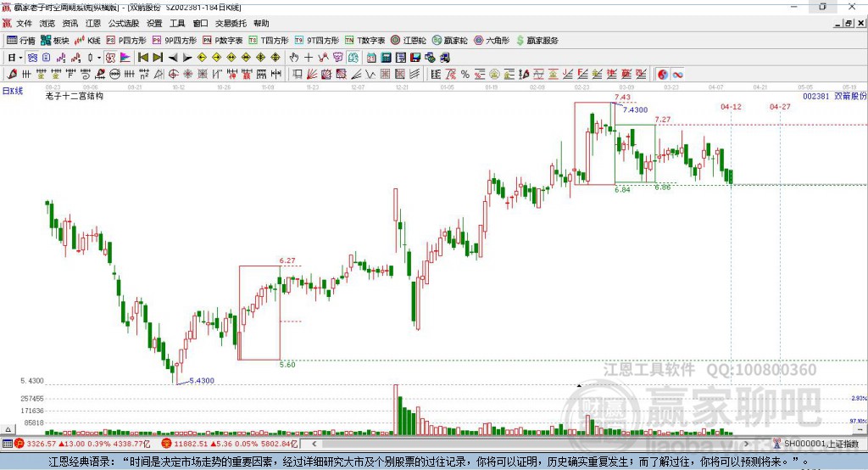Viewport: 868px width, 470px height.
Task: Click the black right arrow icon
Action: [x=187, y=58]
